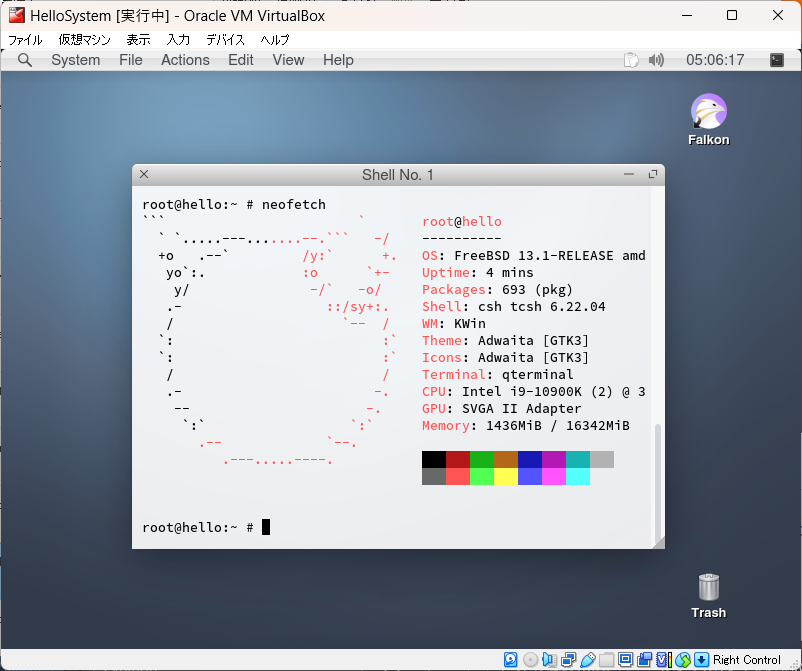The height and width of the screenshot is (671, 802).
Task: Click the volume icon in the top panel
Action: [x=655, y=60]
